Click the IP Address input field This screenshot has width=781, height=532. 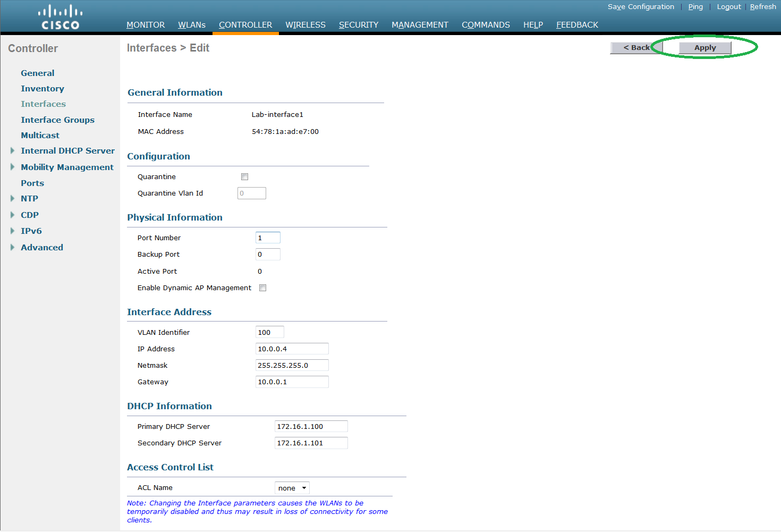point(292,349)
